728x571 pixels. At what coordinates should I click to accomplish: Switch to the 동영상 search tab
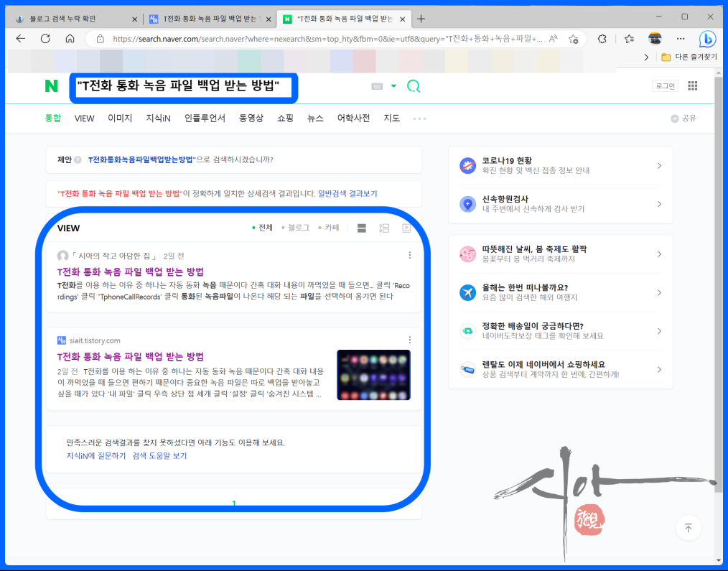click(x=251, y=119)
